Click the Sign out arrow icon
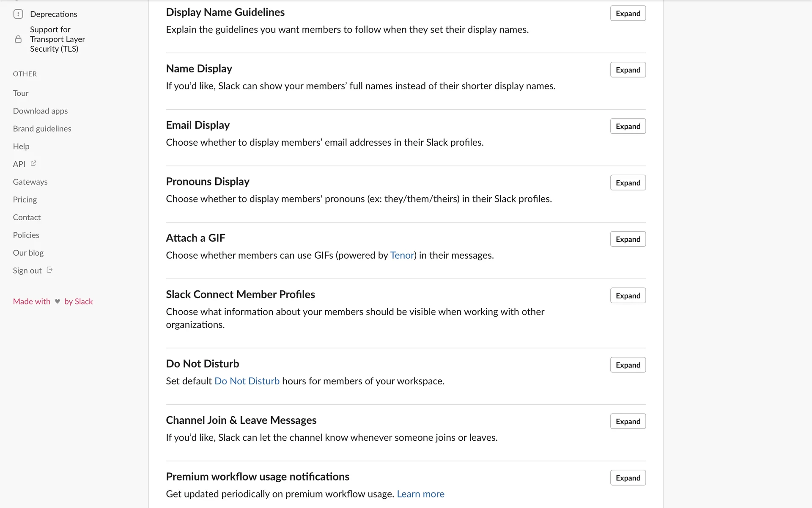The width and height of the screenshot is (812, 508). click(x=49, y=270)
